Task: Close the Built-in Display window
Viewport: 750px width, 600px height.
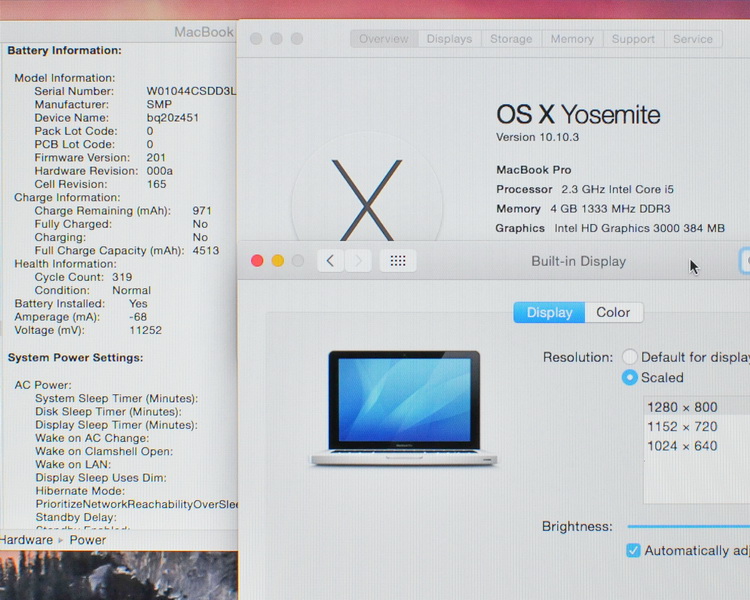Action: tap(257, 261)
